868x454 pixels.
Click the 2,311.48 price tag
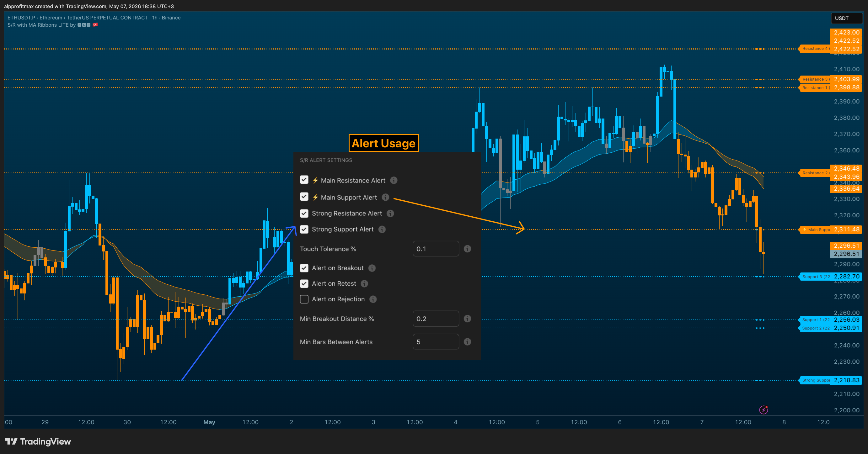coord(846,230)
